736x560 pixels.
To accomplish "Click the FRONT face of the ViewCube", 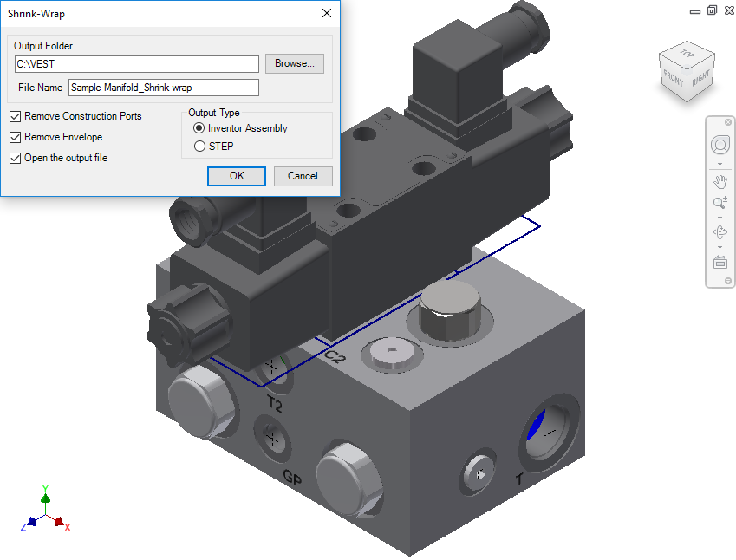I will pyautogui.click(x=674, y=79).
